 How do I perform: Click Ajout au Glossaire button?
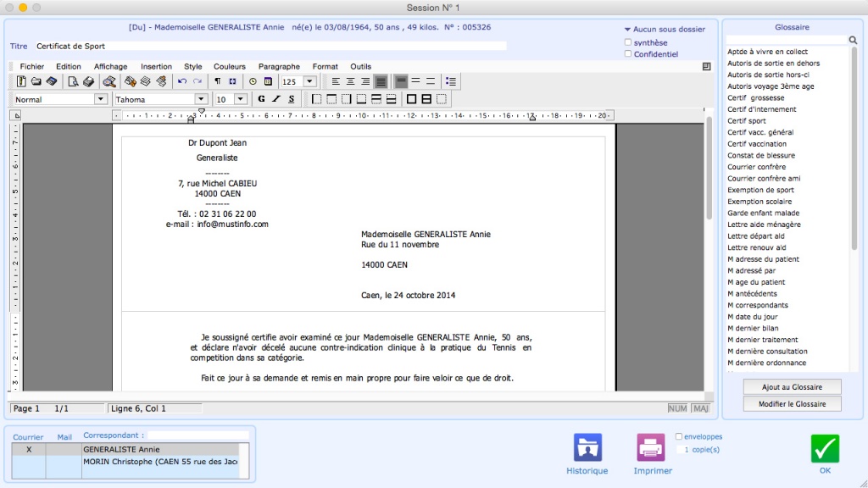(792, 386)
